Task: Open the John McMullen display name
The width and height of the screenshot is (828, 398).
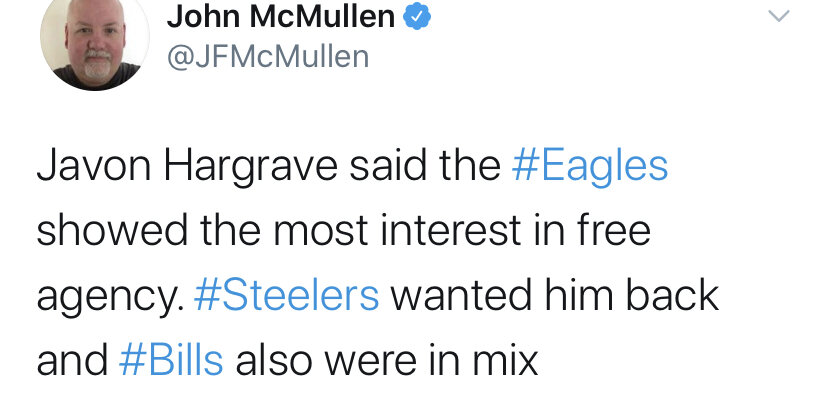Action: click(281, 16)
